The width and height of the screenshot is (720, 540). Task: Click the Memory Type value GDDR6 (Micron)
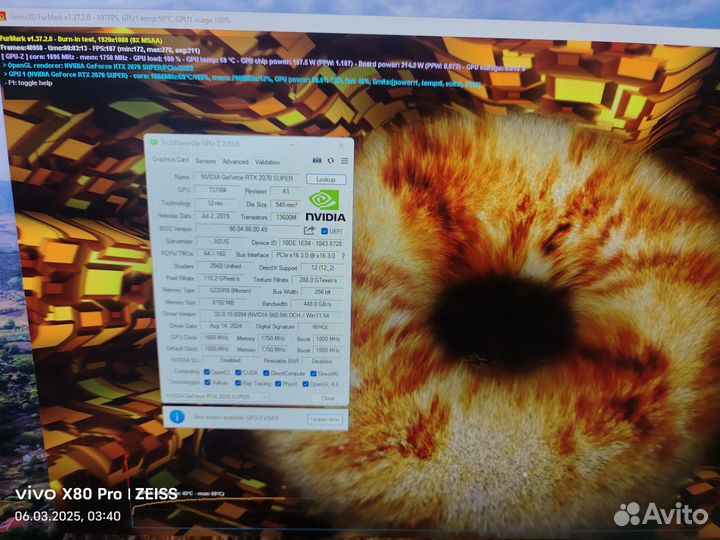pos(231,290)
